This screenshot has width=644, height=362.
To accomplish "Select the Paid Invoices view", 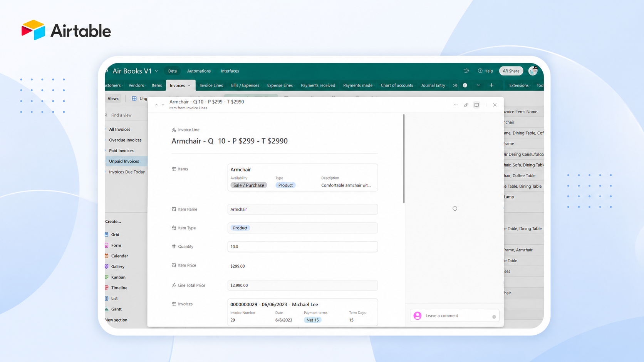I will pyautogui.click(x=121, y=151).
